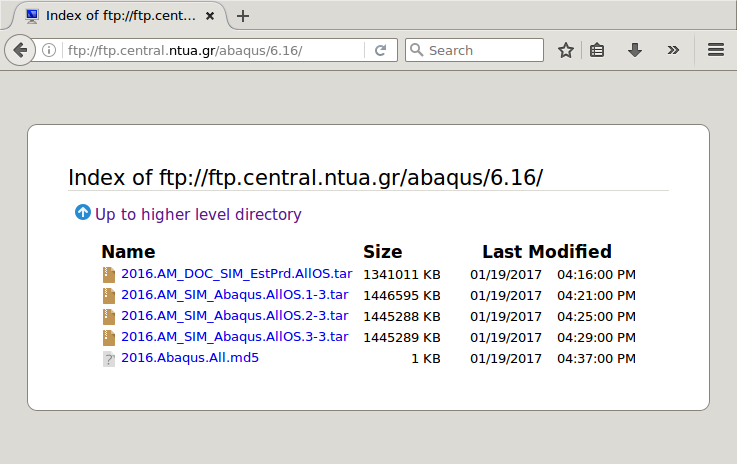Select time text 04:25:00 PM
737x464 pixels.
[x=596, y=317]
